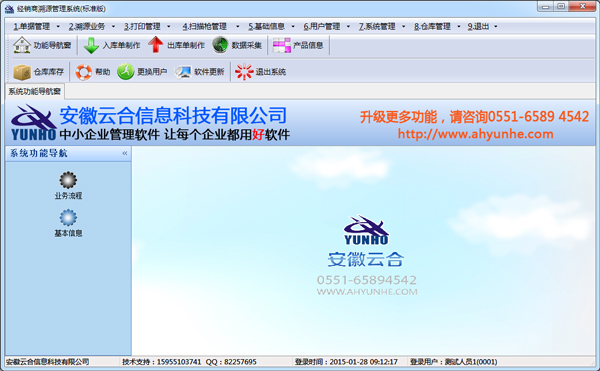This screenshot has height=371, width=600.
Task: Open the 1.单据管理 menu
Action: coord(32,26)
